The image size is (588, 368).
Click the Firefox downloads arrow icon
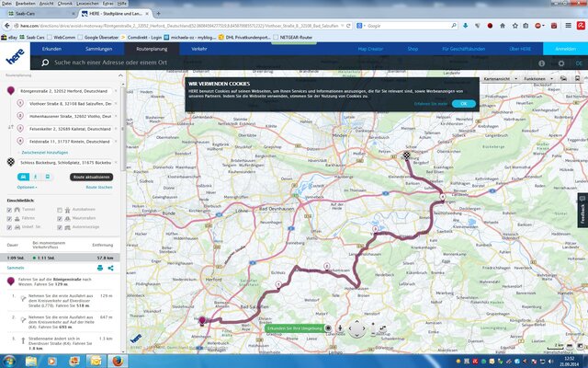(x=466, y=26)
